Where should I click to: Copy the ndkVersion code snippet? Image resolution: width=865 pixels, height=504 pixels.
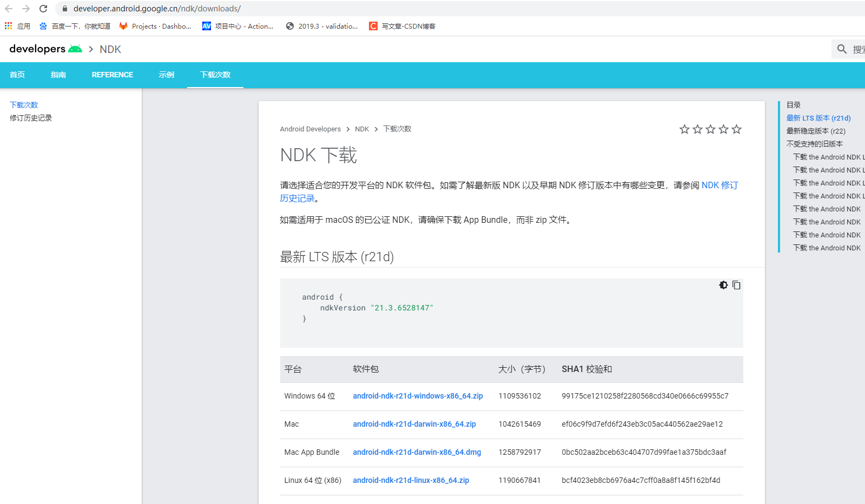coord(736,285)
